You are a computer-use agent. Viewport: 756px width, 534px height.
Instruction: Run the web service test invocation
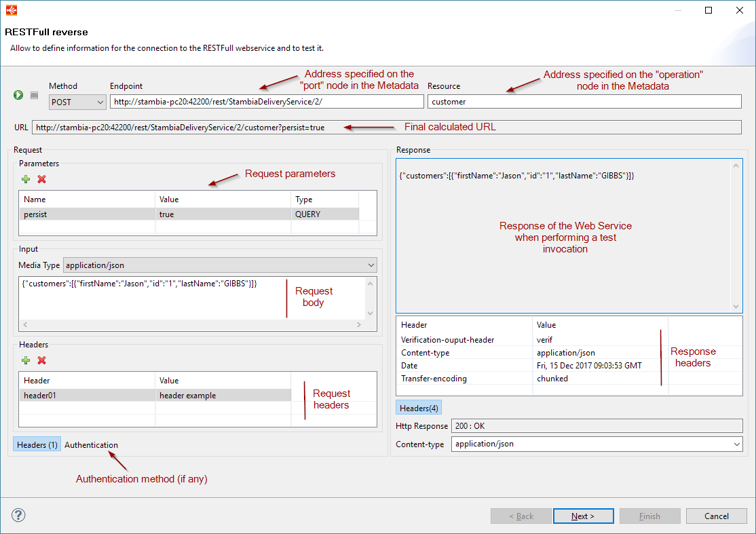tap(18, 95)
